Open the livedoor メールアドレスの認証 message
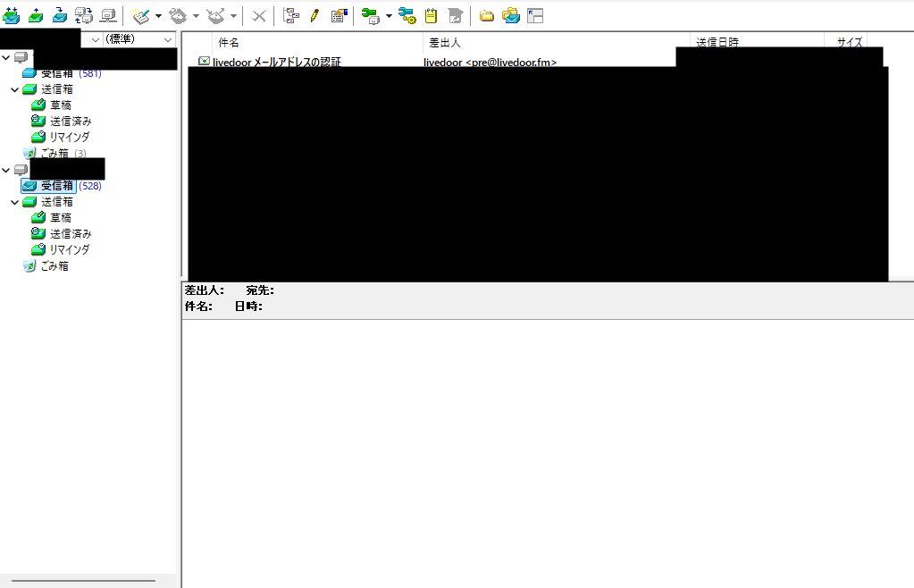The height and width of the screenshot is (588, 914). tap(276, 62)
